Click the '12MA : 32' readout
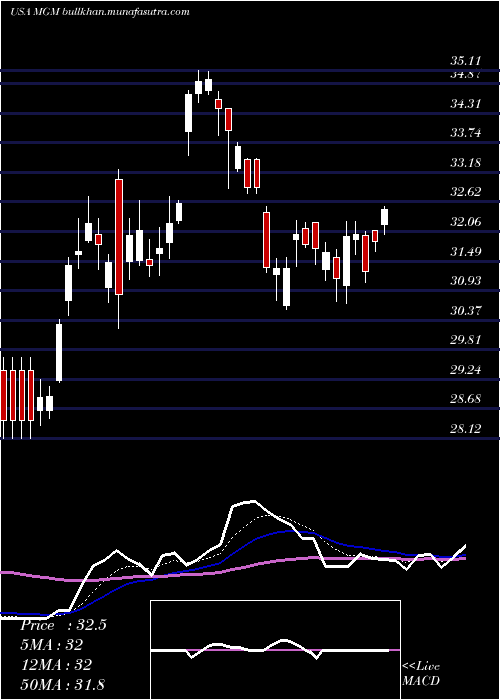The height and width of the screenshot is (700, 500). point(56,664)
